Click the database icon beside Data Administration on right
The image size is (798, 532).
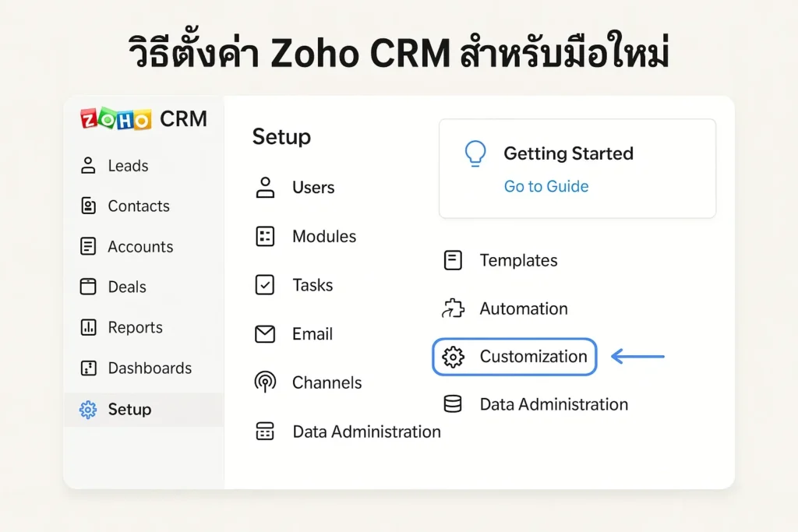[x=453, y=404]
